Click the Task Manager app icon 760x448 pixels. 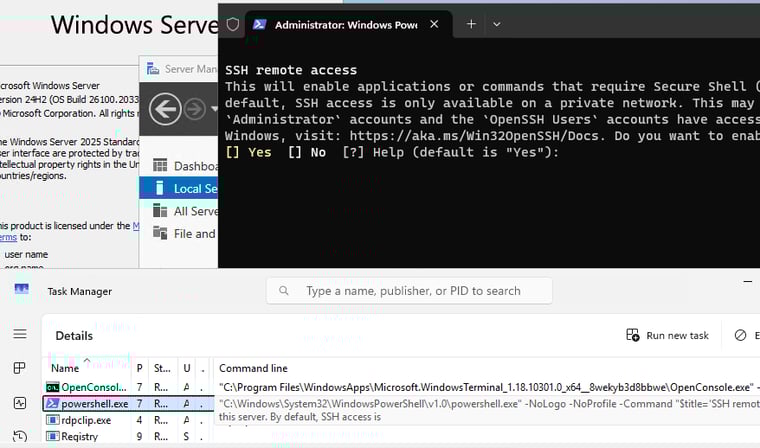[22, 289]
